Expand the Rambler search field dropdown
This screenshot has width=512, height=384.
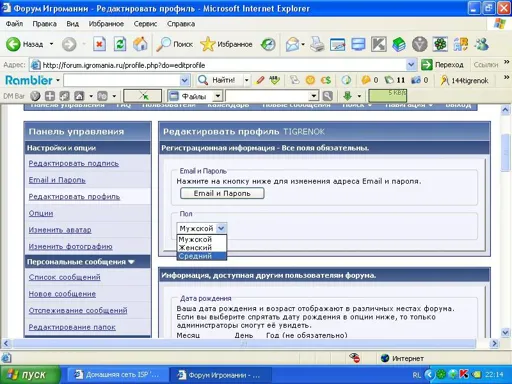point(184,80)
